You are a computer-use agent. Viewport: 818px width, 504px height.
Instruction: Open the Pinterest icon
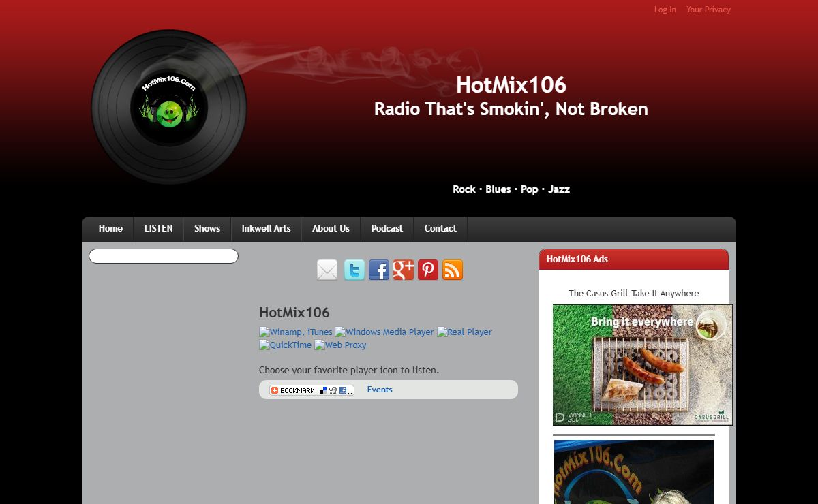tap(427, 270)
